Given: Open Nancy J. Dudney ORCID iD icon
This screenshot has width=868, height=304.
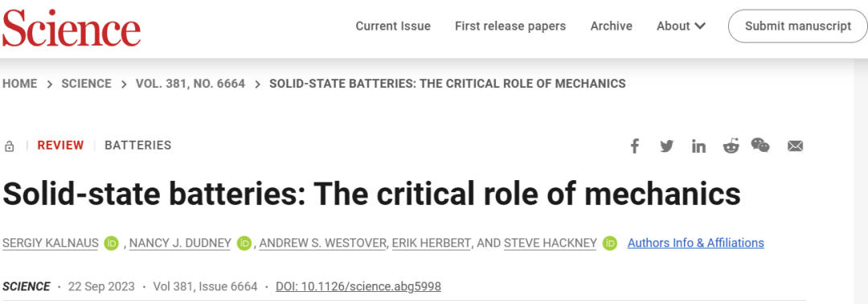Looking at the screenshot, I should click(244, 243).
